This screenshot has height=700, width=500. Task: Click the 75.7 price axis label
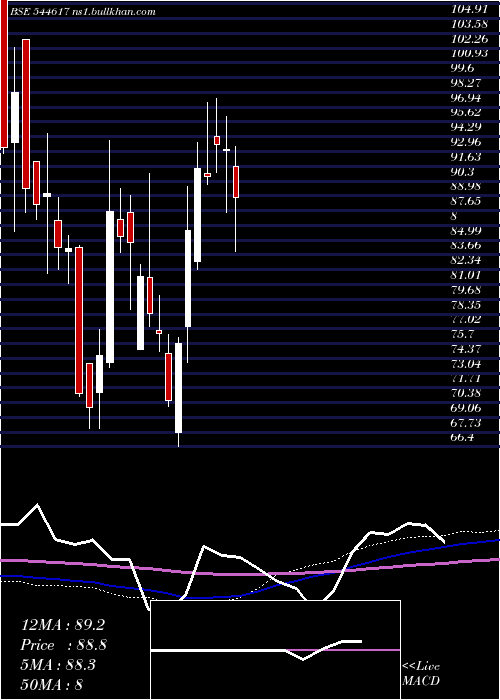click(462, 334)
